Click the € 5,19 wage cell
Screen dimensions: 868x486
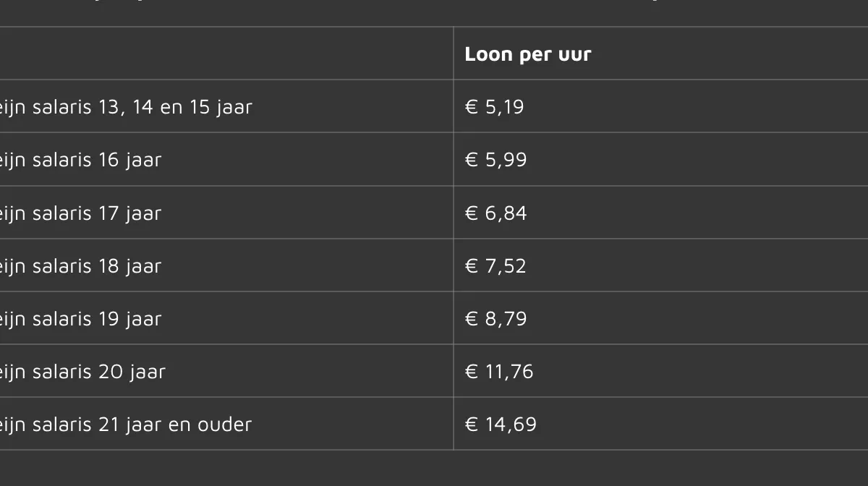(x=494, y=107)
